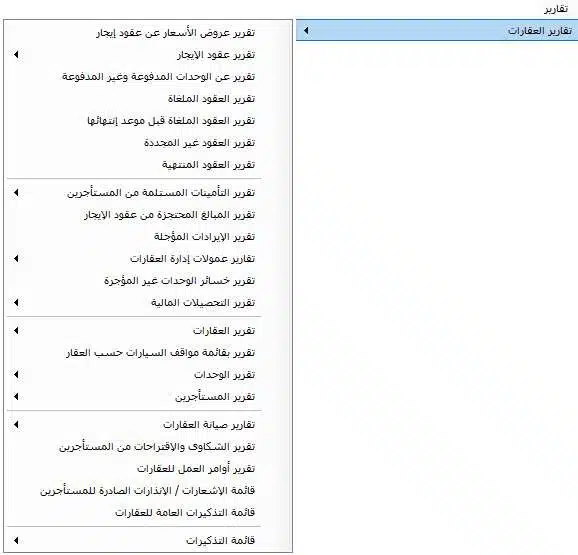Select تقارير العقارات highlighted menu item
578x555 pixels.
437,30
